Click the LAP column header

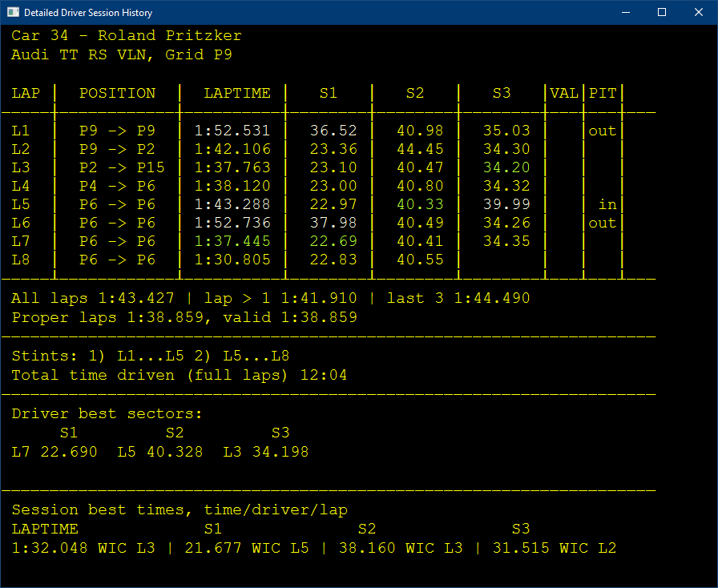click(x=26, y=93)
